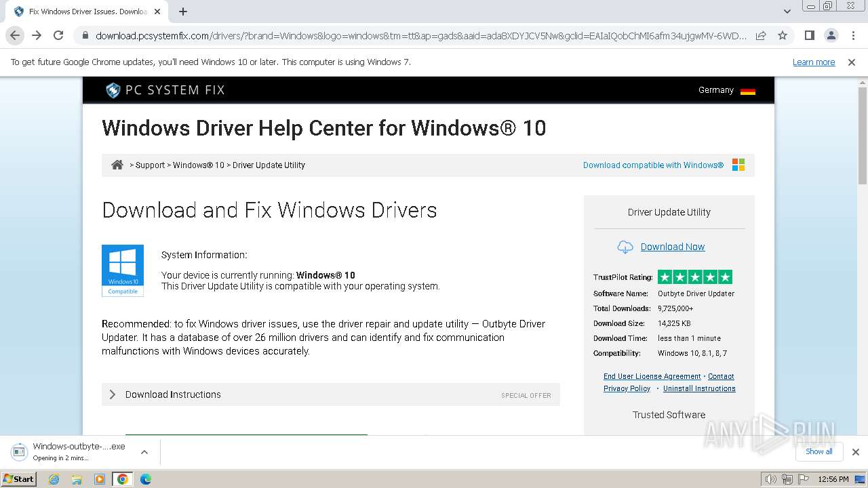Open the Windows® 10 breadcrumb
Image resolution: width=868 pixels, height=488 pixels.
pos(198,165)
